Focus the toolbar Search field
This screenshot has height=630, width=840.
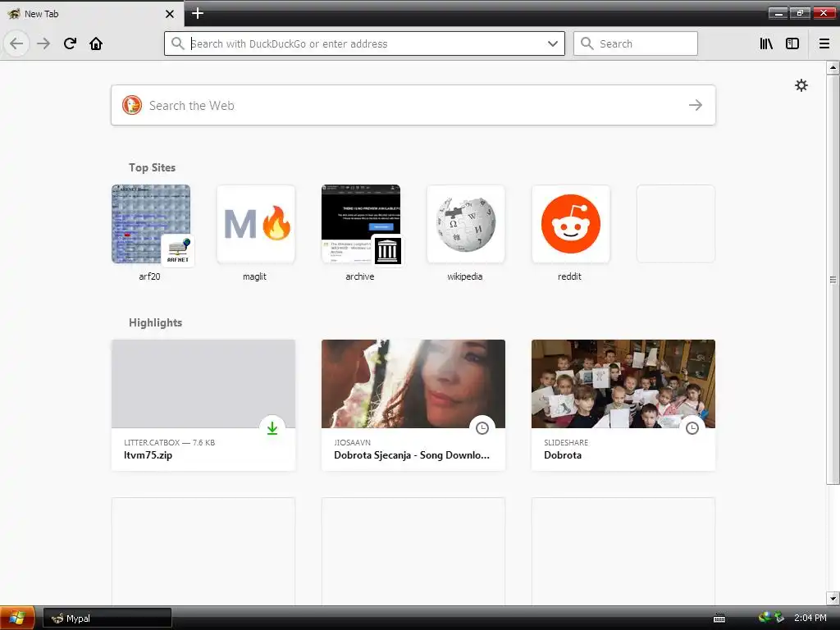(x=636, y=43)
